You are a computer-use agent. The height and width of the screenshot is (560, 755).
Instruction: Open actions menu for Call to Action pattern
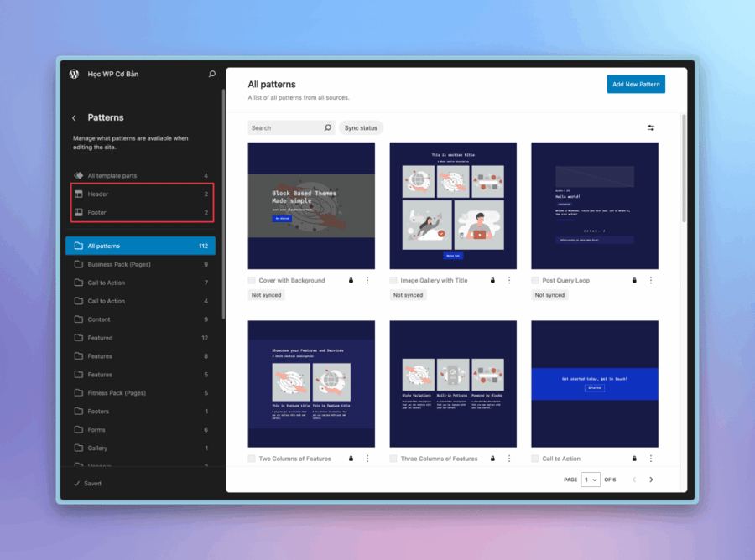coord(650,459)
